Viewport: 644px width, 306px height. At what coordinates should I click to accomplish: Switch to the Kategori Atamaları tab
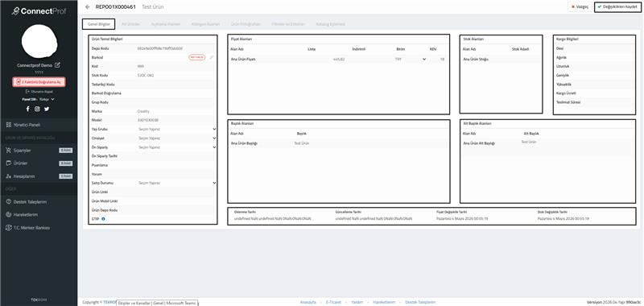point(205,24)
